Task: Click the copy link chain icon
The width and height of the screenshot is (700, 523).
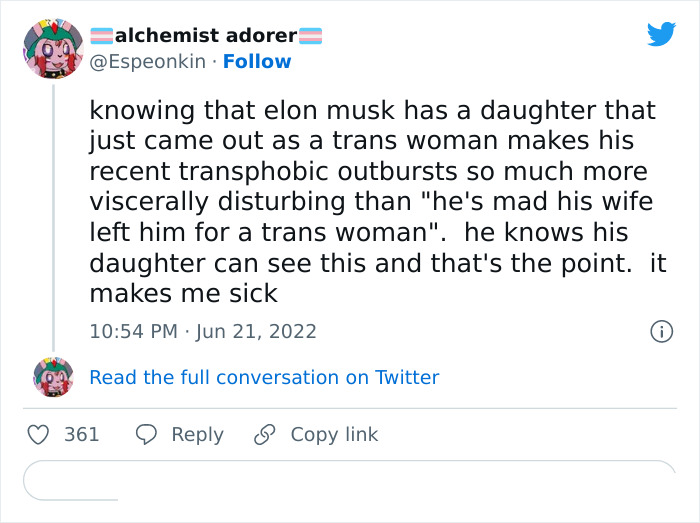Action: pyautogui.click(x=265, y=434)
